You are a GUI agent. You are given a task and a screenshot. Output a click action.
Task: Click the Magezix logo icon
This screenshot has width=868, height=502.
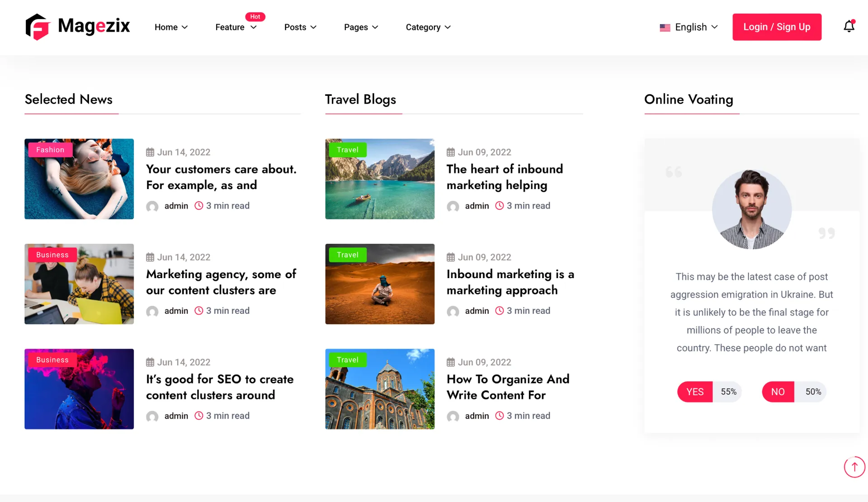click(x=37, y=27)
